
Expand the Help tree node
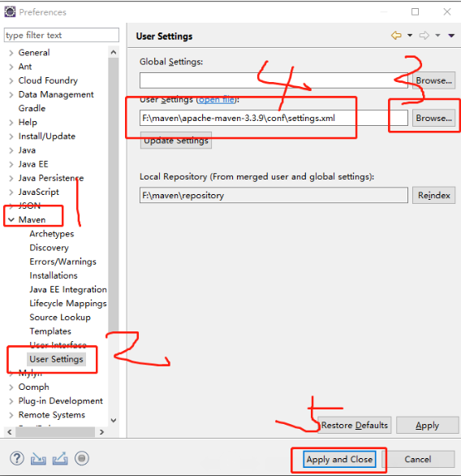[11, 123]
